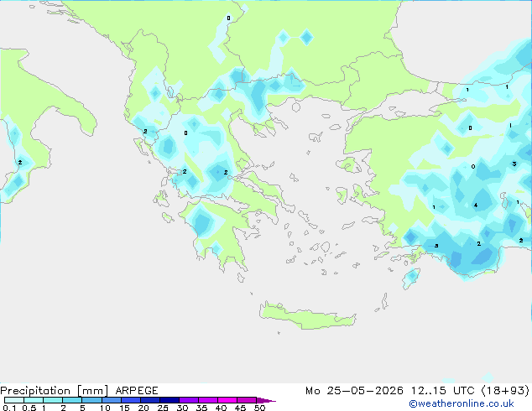Viewport: 532px width, 411px height.
Task: Select the 10 mm blue legend swatch
Action: (111, 400)
